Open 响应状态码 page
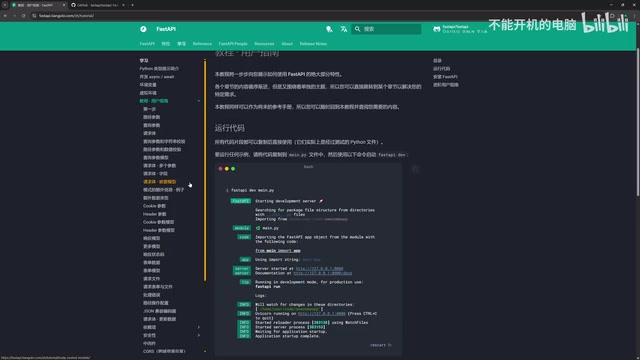This screenshot has height=360, width=640. click(153, 254)
